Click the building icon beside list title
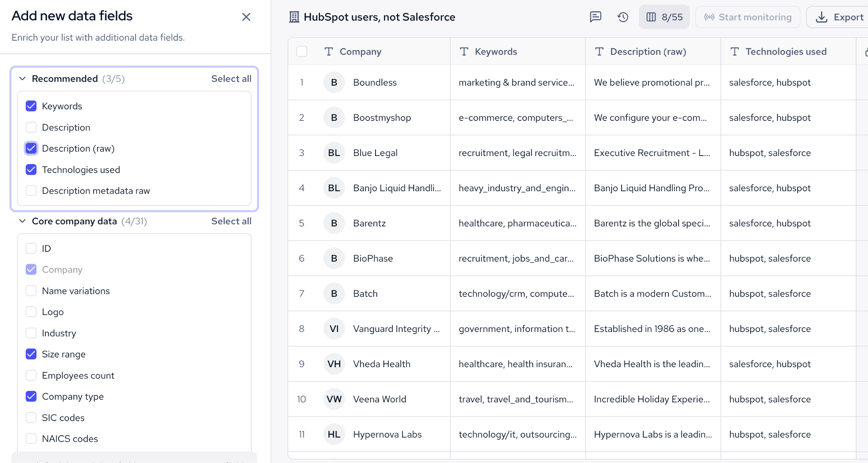868x463 pixels. pyautogui.click(x=294, y=17)
